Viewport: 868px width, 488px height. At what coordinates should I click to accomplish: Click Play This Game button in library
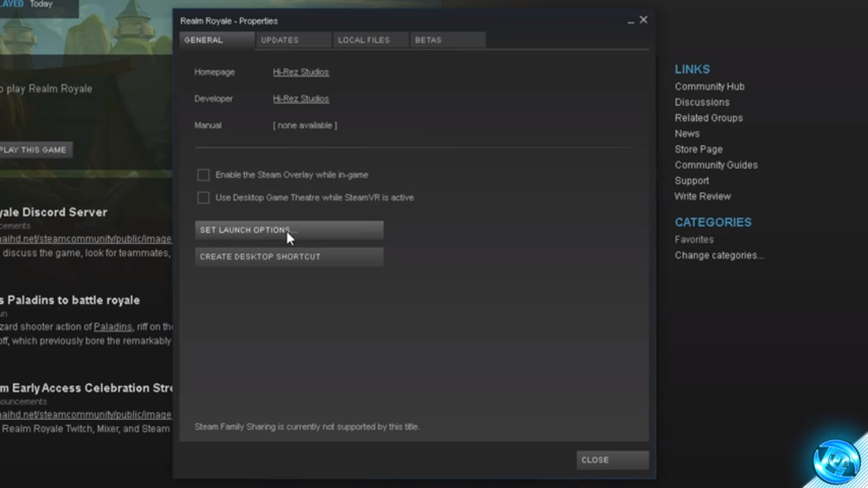(35, 150)
